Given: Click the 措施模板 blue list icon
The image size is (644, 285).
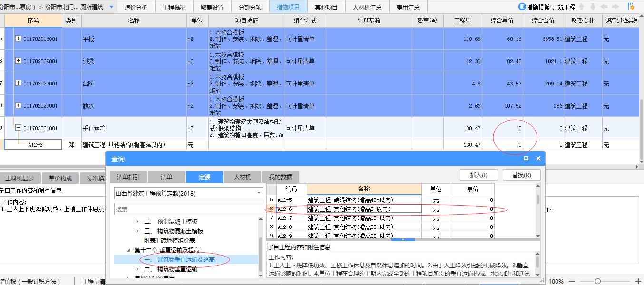Looking at the screenshot, I should tap(523, 7).
